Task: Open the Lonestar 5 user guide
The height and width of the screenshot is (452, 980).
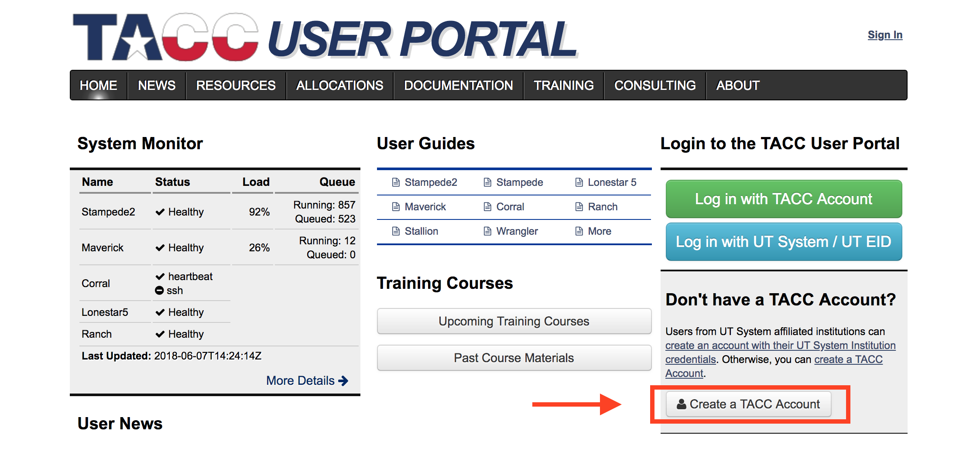Action: [x=606, y=182]
